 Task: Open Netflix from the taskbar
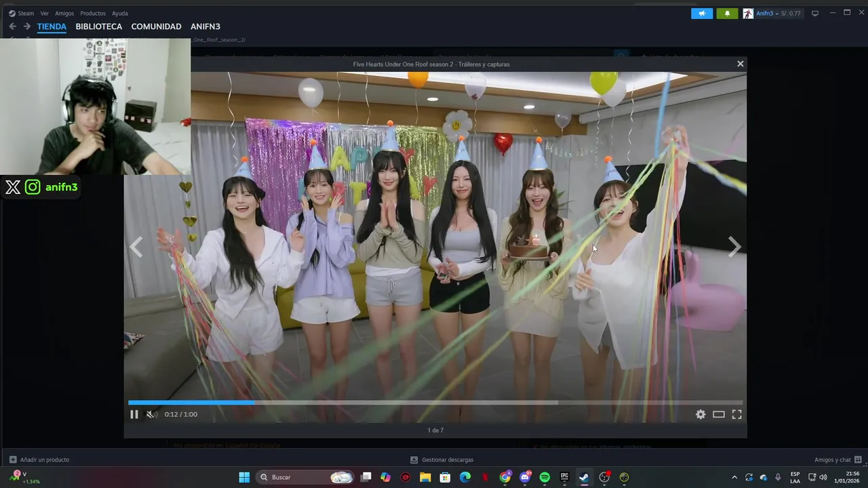[485, 477]
